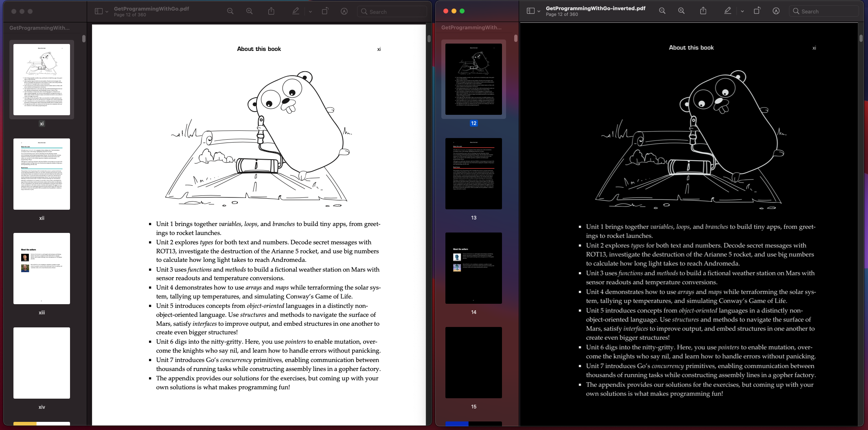Maximize the inverted PDF window
This screenshot has width=868, height=430.
[x=462, y=11]
